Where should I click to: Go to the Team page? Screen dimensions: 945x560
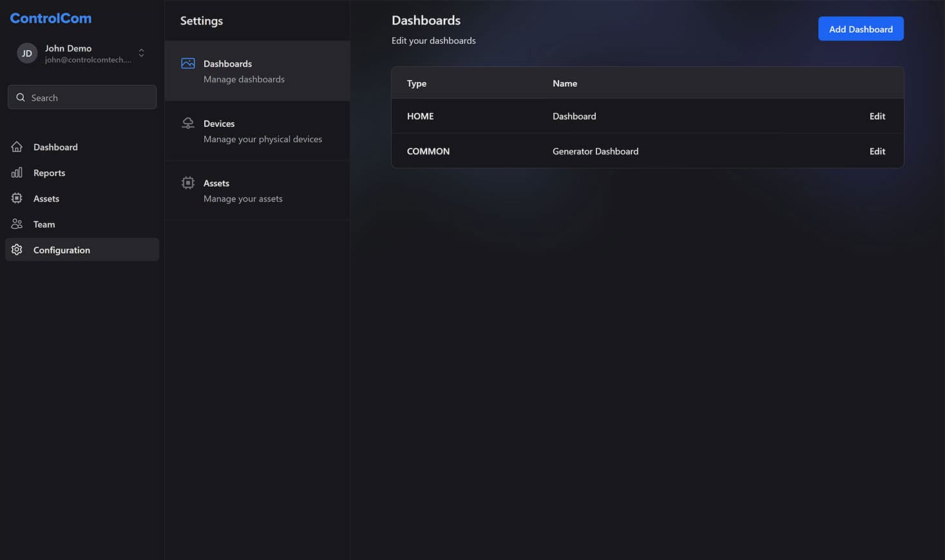[x=44, y=224]
